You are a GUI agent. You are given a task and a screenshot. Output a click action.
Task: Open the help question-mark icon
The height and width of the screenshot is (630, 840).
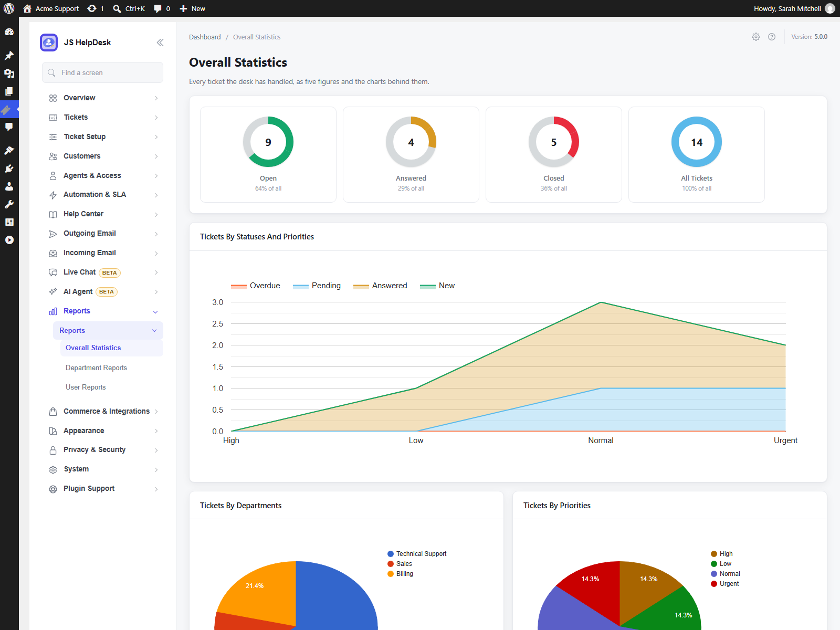pyautogui.click(x=772, y=37)
